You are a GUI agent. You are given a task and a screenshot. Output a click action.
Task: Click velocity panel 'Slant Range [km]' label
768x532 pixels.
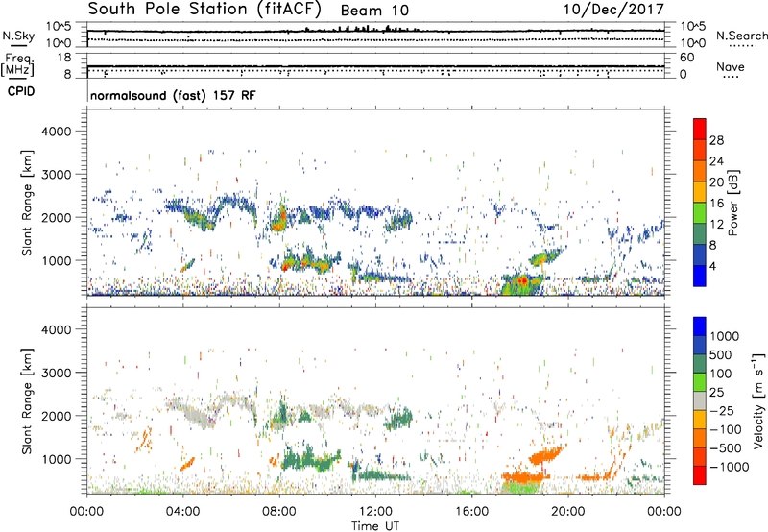point(27,400)
